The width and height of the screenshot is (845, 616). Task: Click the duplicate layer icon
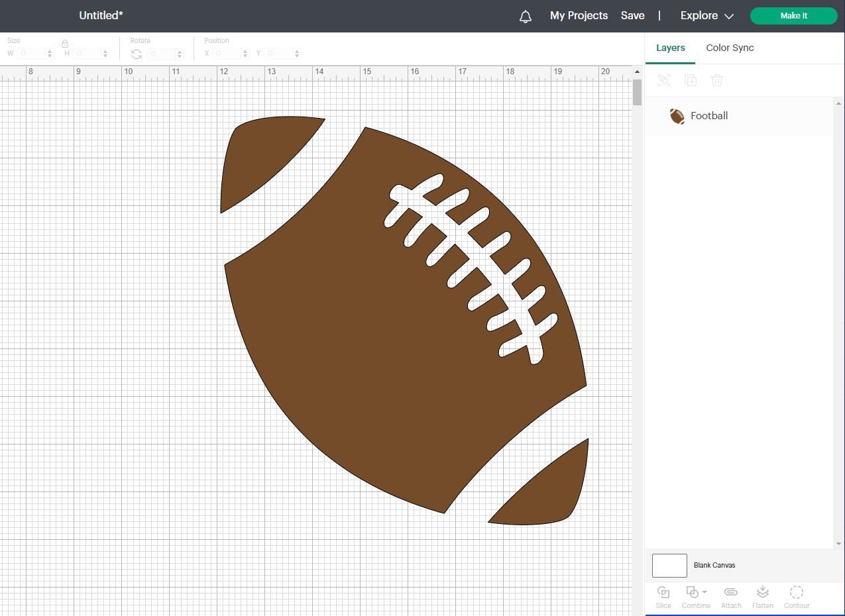(x=691, y=79)
